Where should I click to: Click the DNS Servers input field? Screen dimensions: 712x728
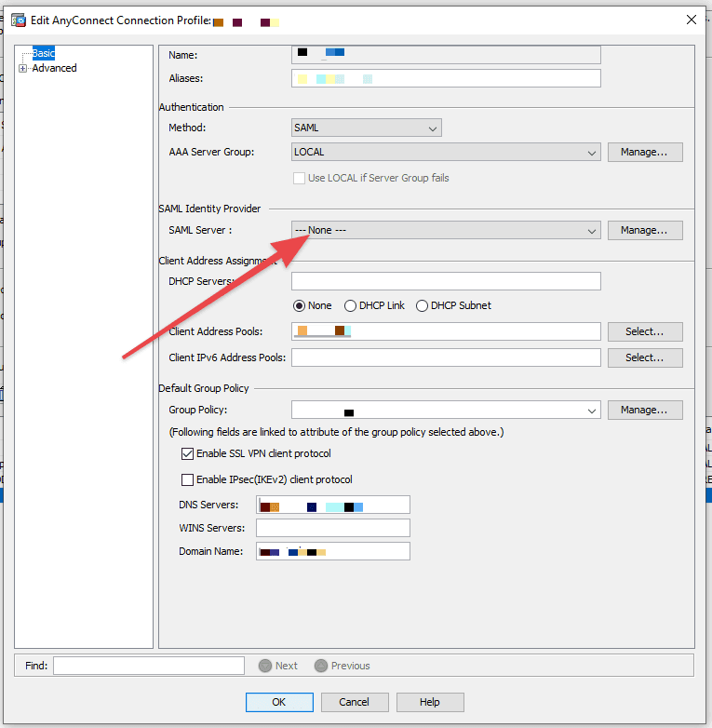point(333,505)
